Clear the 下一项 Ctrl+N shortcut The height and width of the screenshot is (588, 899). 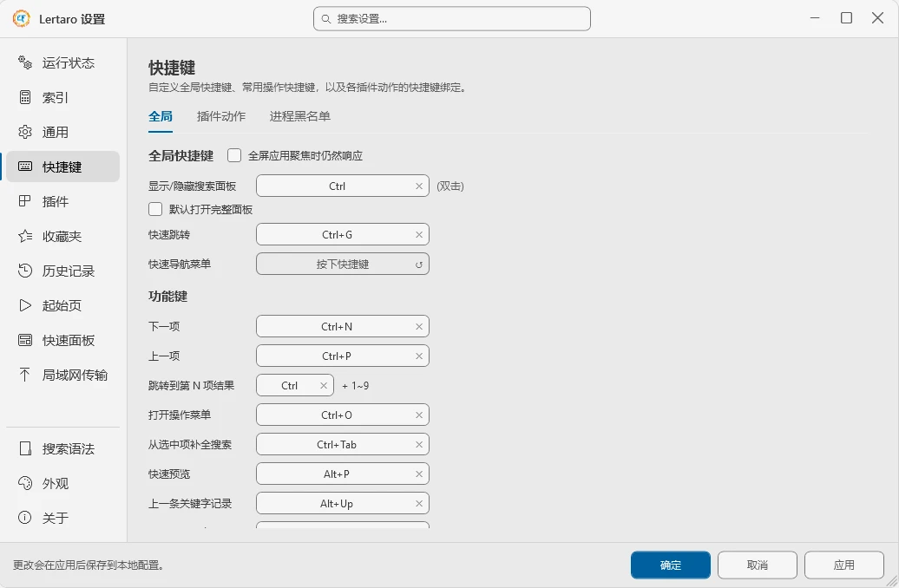(419, 327)
